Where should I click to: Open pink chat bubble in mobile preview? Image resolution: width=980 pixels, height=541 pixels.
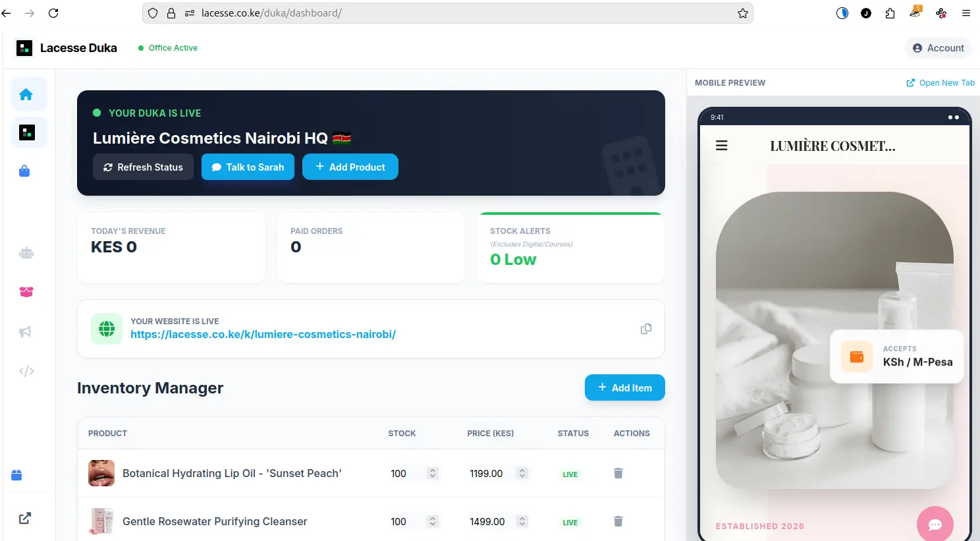(935, 525)
